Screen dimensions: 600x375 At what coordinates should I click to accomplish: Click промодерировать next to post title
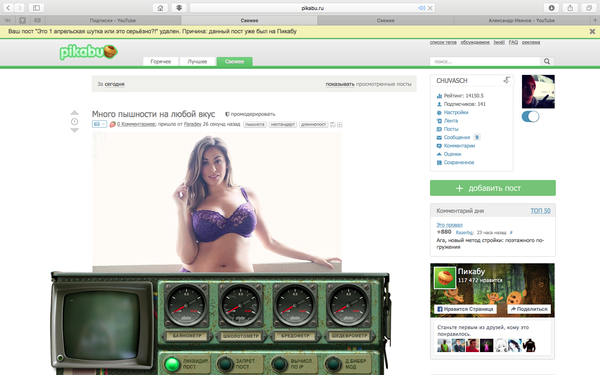coord(253,114)
